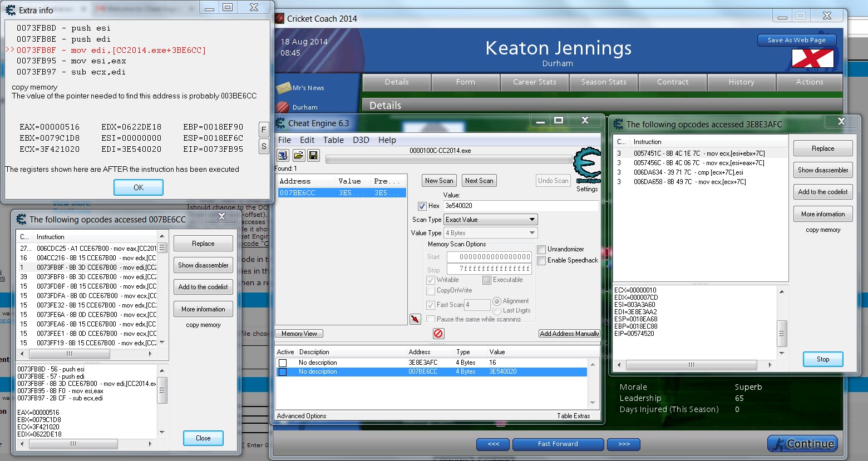Click the F floating point registers button
The image size is (868, 461).
click(264, 130)
